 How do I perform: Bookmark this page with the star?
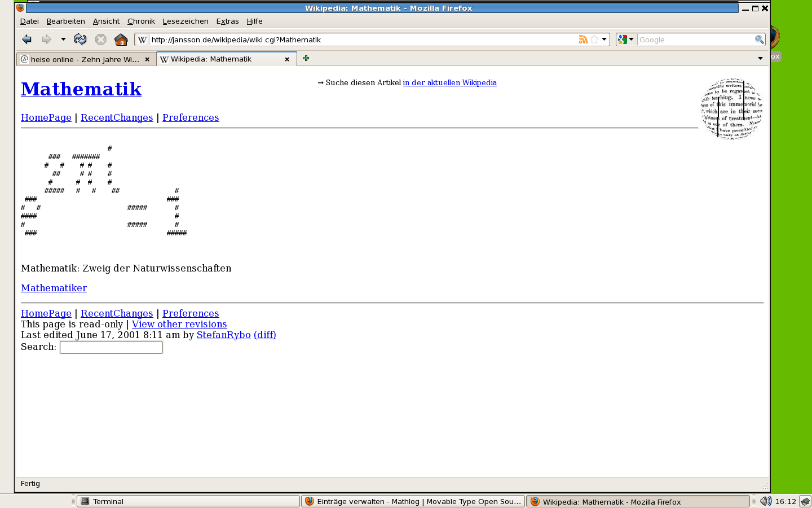click(594, 40)
